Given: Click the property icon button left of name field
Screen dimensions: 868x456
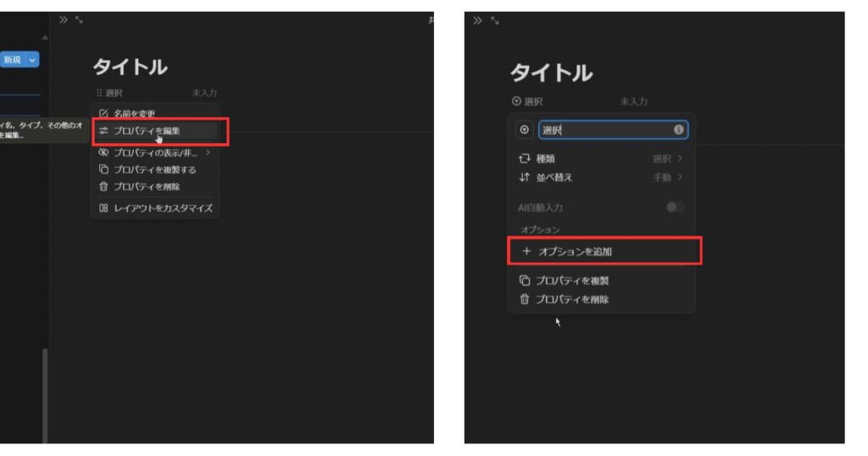Looking at the screenshot, I should (524, 130).
